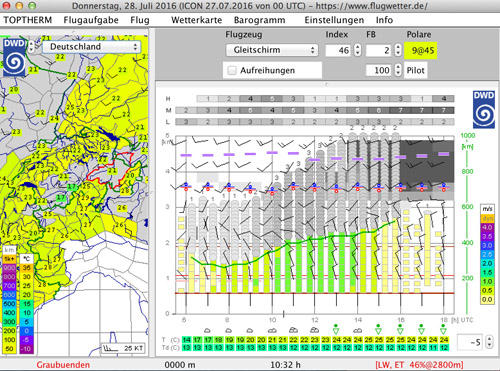
Task: Click the cloud icon below hour 7
Action: [207, 330]
